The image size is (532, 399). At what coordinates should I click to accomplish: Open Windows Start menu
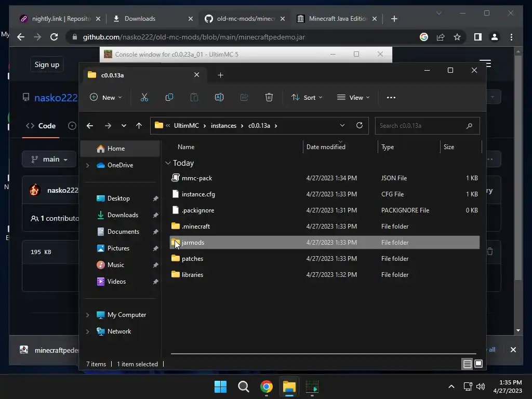220,387
